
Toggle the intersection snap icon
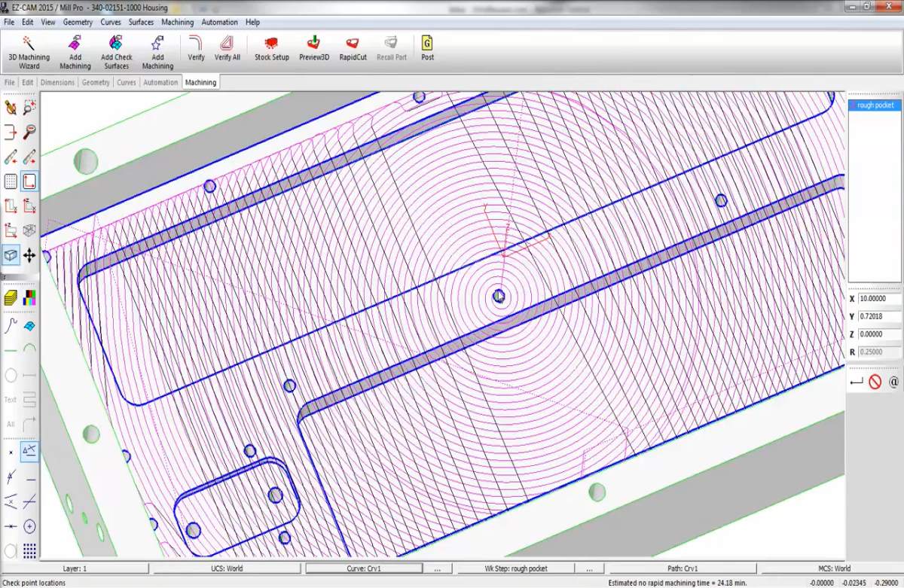[x=29, y=501]
